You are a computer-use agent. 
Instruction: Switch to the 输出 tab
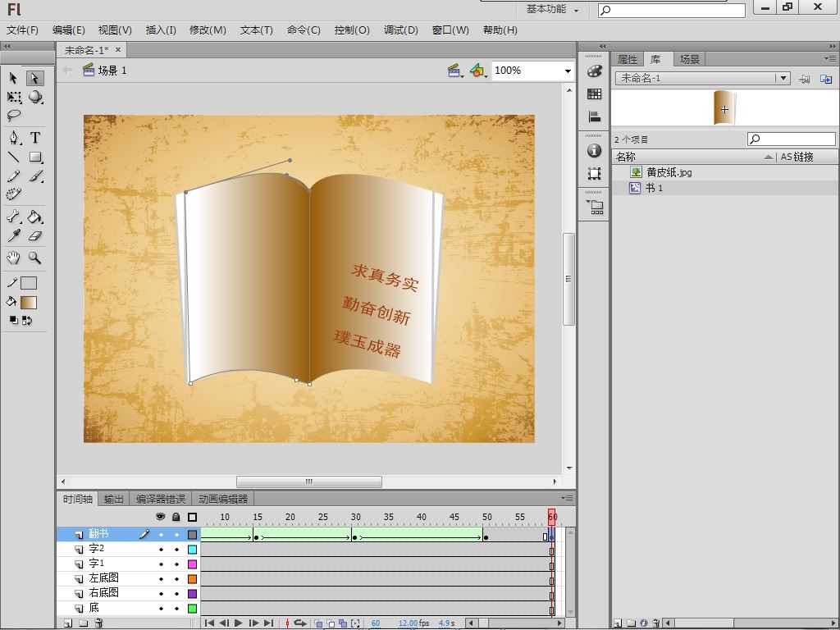pos(113,500)
